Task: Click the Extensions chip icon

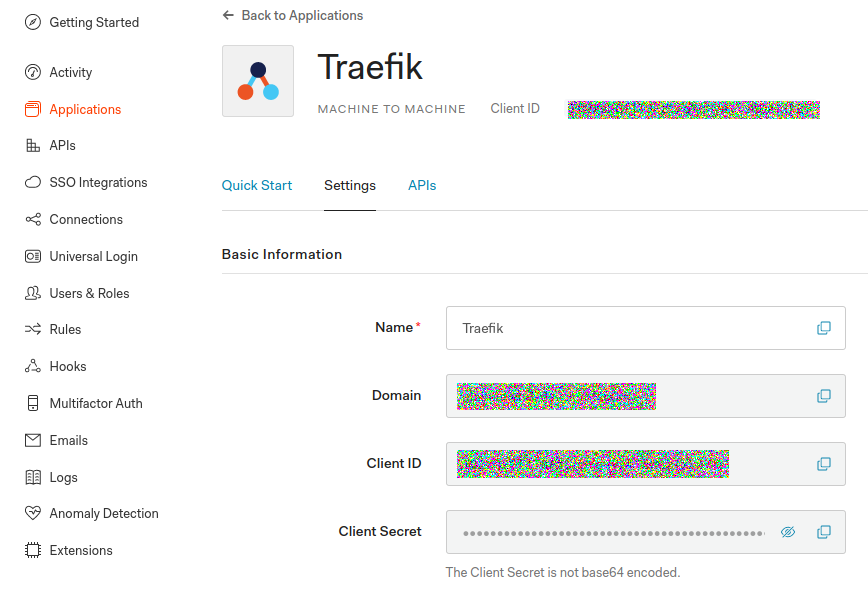Action: pos(33,550)
